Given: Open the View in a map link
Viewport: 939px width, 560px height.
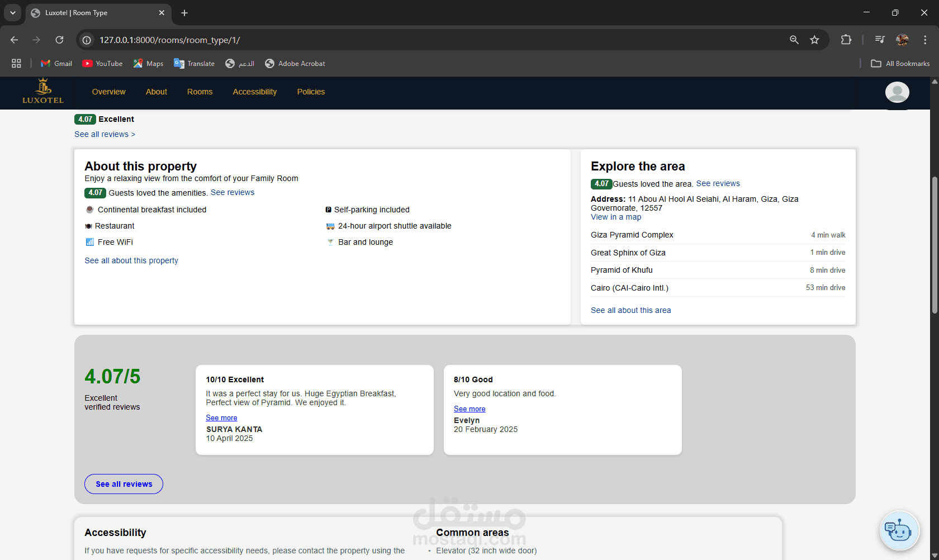Looking at the screenshot, I should [615, 217].
